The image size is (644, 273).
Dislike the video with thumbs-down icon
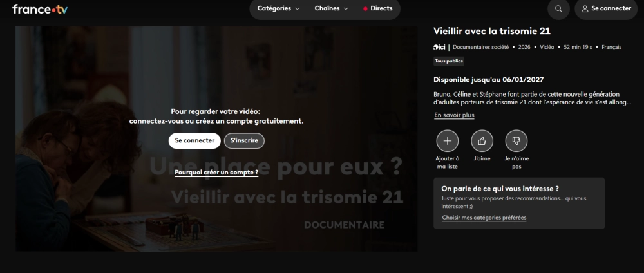tap(516, 141)
